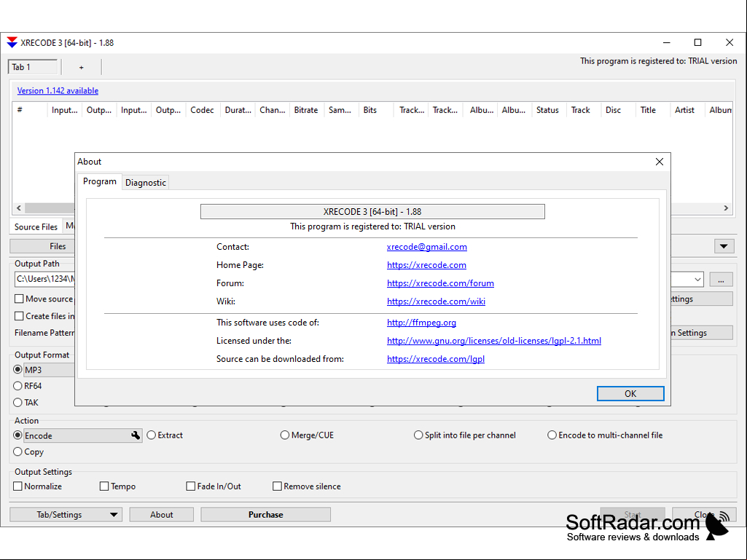
Task: Choose Encode to multi-channel file
Action: pos(552,435)
